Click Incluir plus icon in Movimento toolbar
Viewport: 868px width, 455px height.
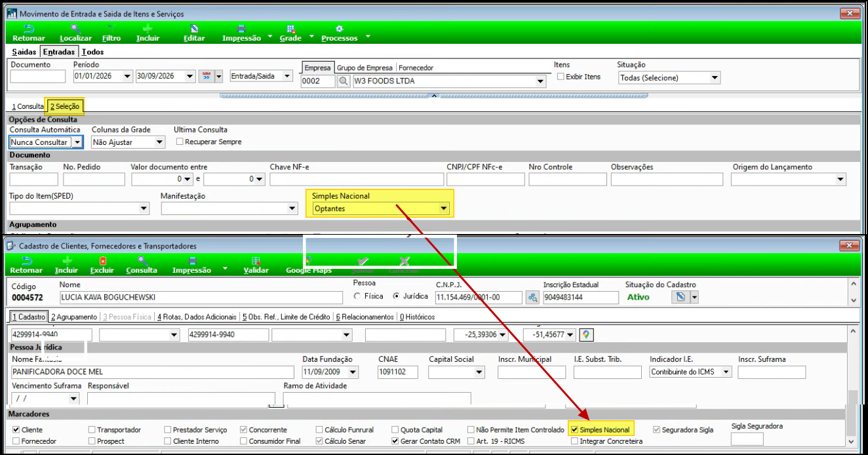[148, 29]
